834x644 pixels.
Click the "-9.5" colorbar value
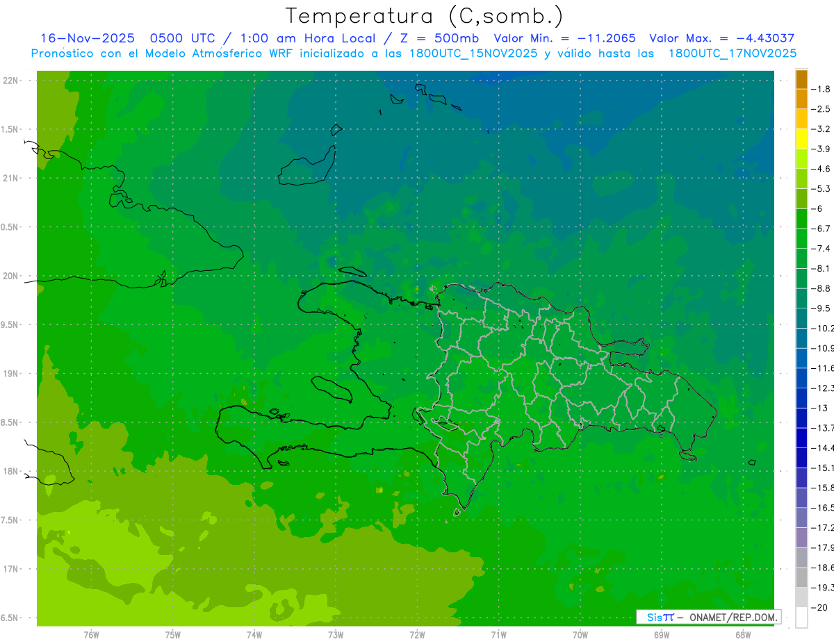pyautogui.click(x=821, y=308)
